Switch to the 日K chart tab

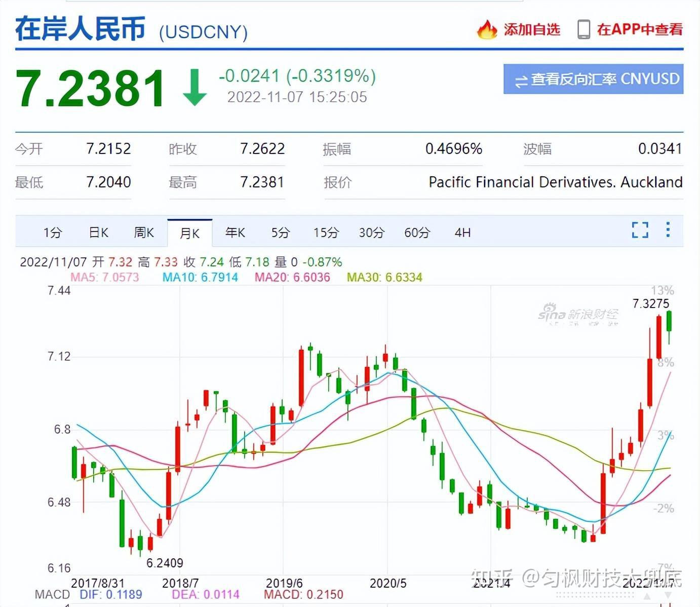(x=98, y=233)
